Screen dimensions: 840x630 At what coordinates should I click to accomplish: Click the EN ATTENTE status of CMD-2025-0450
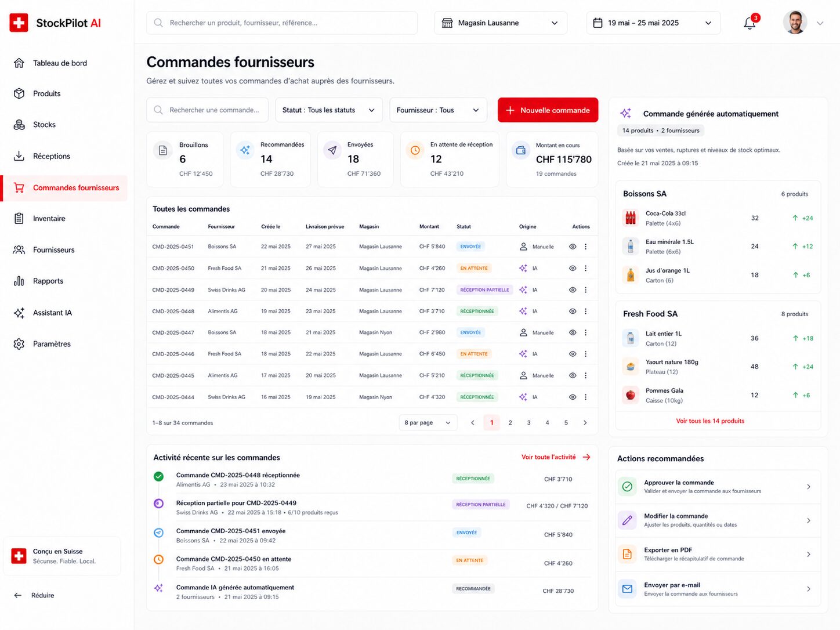(474, 268)
